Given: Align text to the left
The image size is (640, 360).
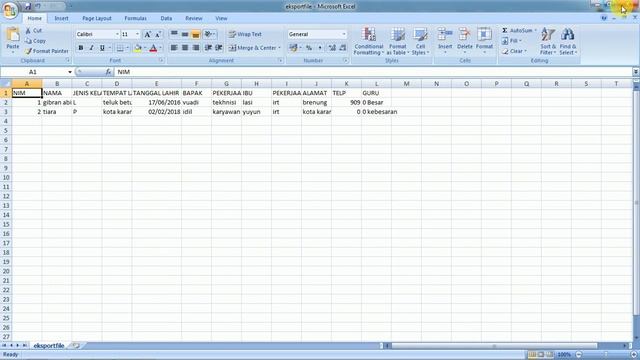Looking at the screenshot, I should [174, 48].
